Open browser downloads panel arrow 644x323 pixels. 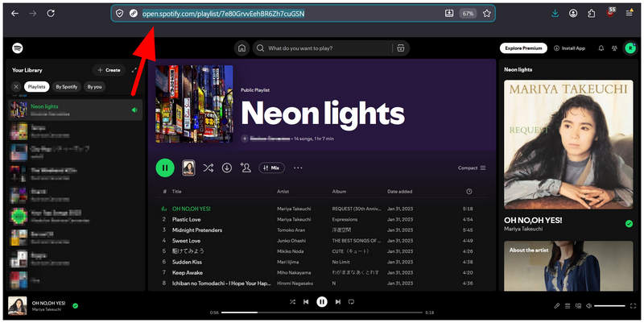click(555, 14)
